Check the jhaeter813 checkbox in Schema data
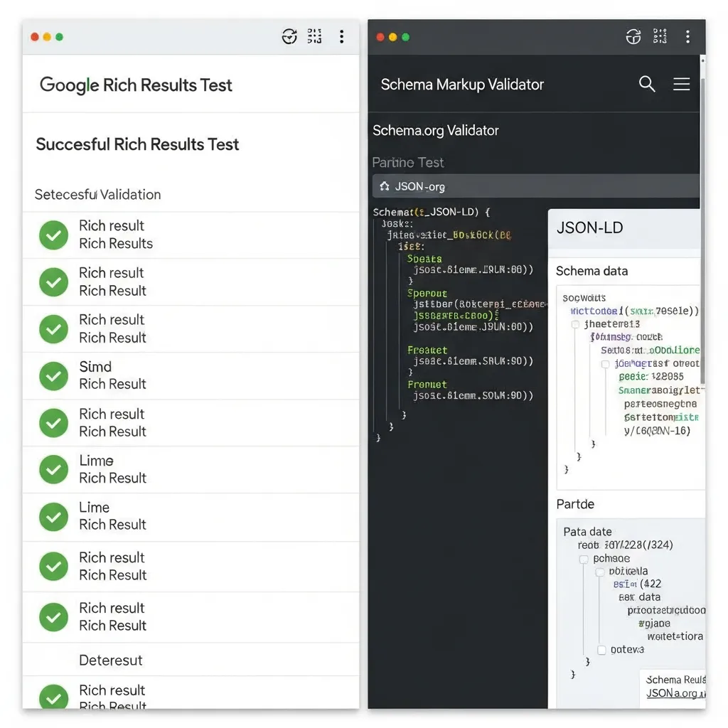The width and height of the screenshot is (728, 728). pos(575,323)
